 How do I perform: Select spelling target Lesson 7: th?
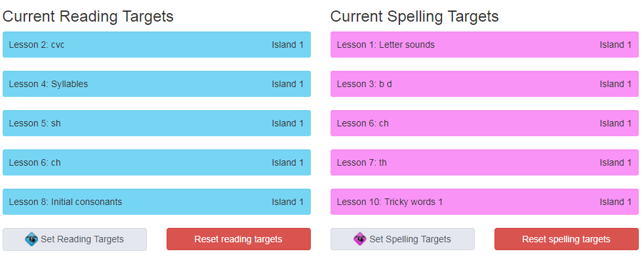pyautogui.click(x=485, y=162)
